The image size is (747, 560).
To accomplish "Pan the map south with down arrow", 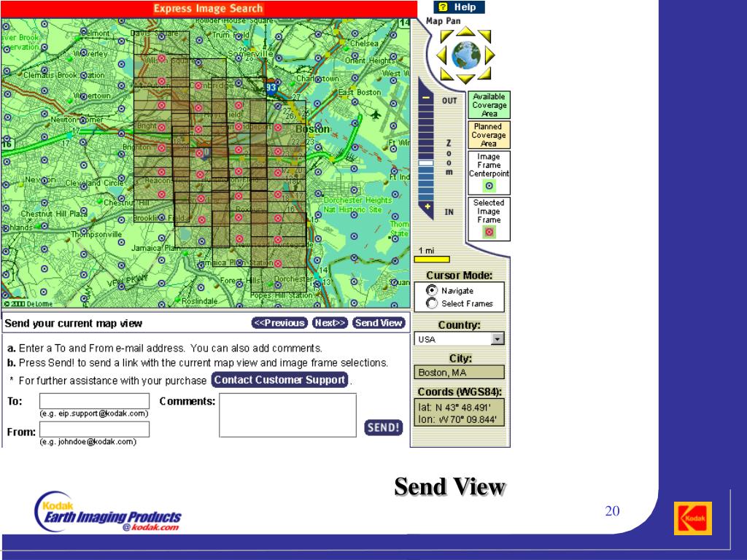I will point(465,79).
